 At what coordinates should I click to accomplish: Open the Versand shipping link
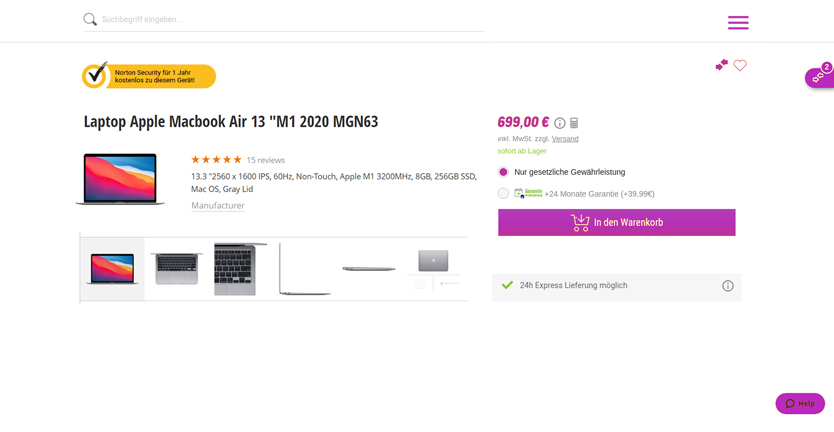565,139
